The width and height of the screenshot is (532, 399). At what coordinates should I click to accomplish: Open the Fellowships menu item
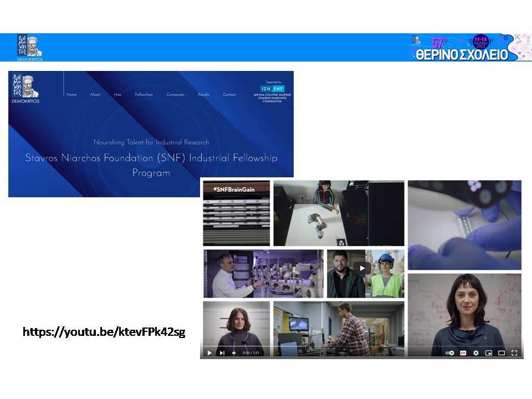[x=144, y=95]
